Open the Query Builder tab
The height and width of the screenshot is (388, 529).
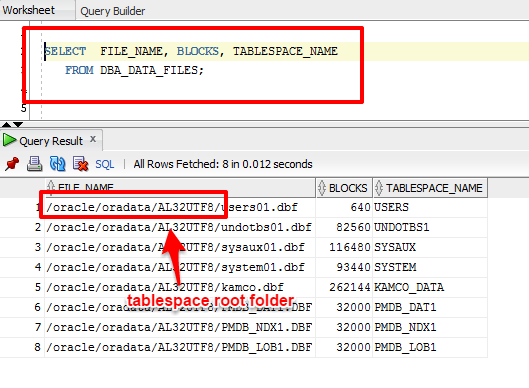click(x=112, y=11)
